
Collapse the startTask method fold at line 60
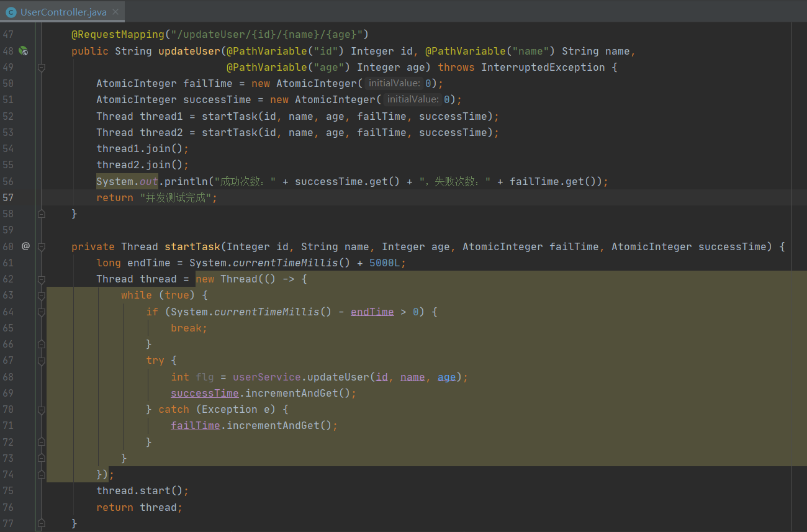(x=42, y=246)
